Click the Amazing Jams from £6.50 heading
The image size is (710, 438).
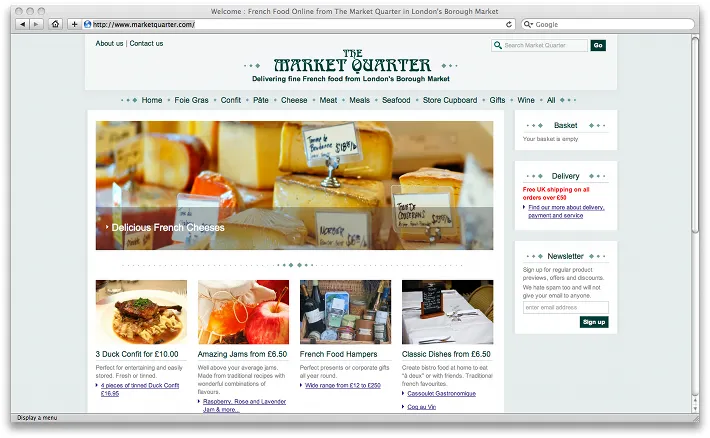[242, 354]
